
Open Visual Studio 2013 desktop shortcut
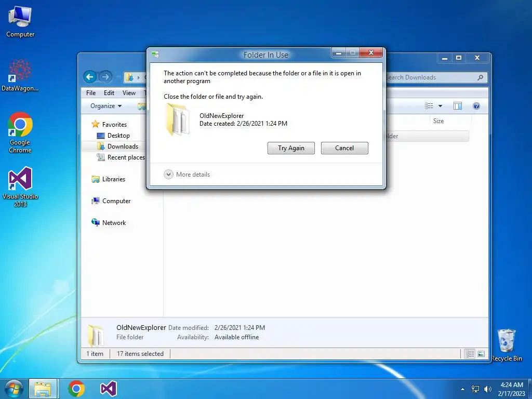click(20, 187)
